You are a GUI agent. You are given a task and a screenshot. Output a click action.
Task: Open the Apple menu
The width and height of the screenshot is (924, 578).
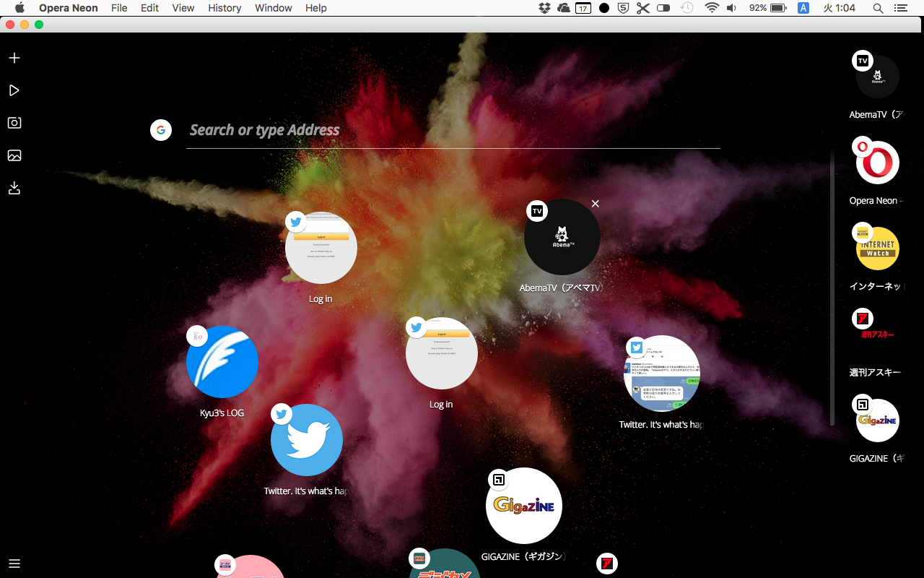[19, 8]
